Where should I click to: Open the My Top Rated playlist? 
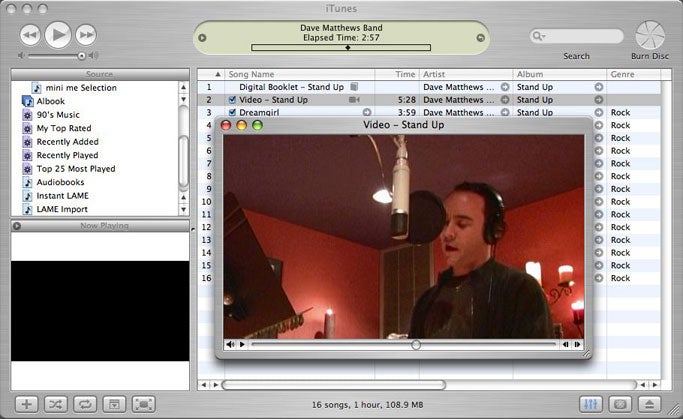64,128
